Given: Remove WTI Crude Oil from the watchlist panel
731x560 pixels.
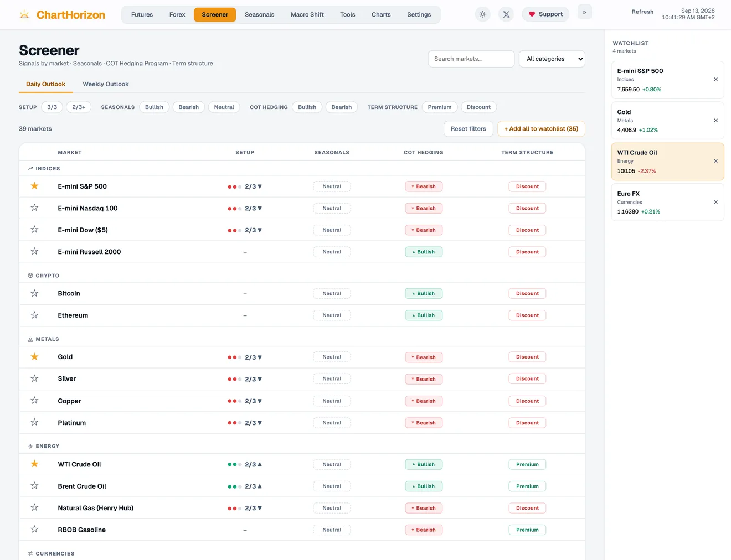Looking at the screenshot, I should coord(715,162).
